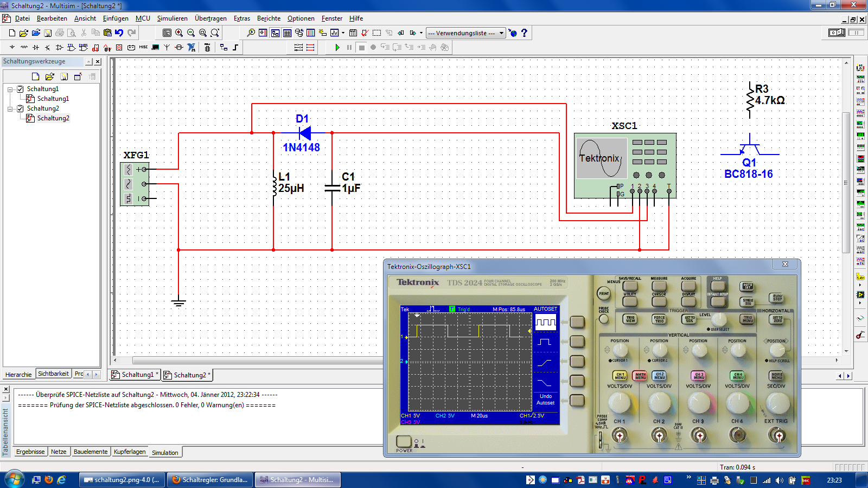Click the Zoom Out magnifier icon

pos(191,33)
